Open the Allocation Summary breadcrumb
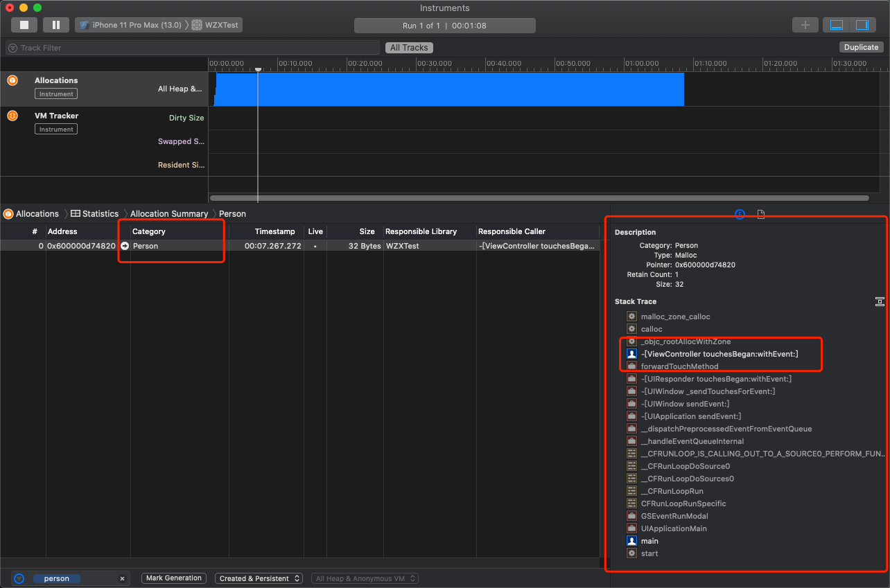The image size is (890, 588). 169,214
